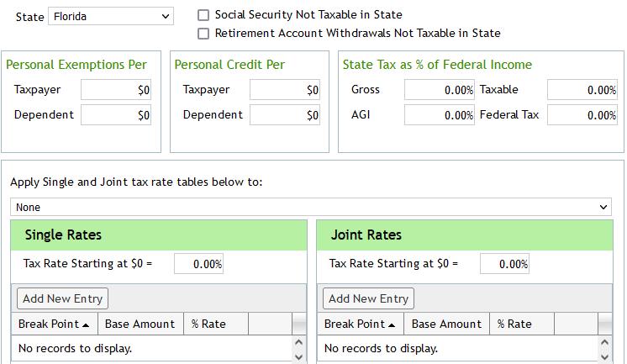Image resolution: width=627 pixels, height=364 pixels.
Task: Select the Gross percentage input field
Action: click(x=440, y=90)
